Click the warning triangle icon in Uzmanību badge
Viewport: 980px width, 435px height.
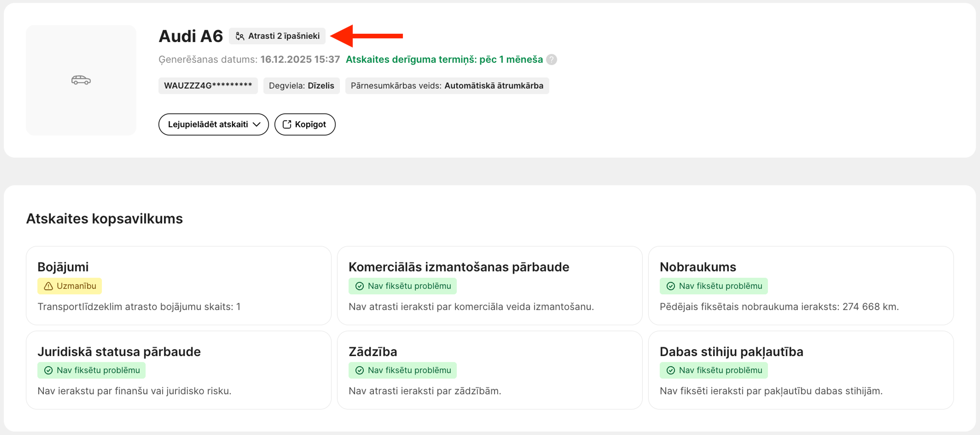click(x=48, y=286)
